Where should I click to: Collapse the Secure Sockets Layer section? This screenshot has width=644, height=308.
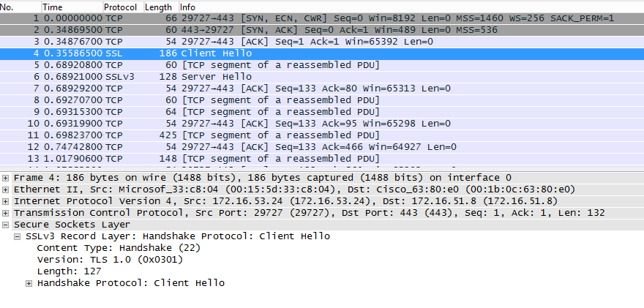[6, 225]
